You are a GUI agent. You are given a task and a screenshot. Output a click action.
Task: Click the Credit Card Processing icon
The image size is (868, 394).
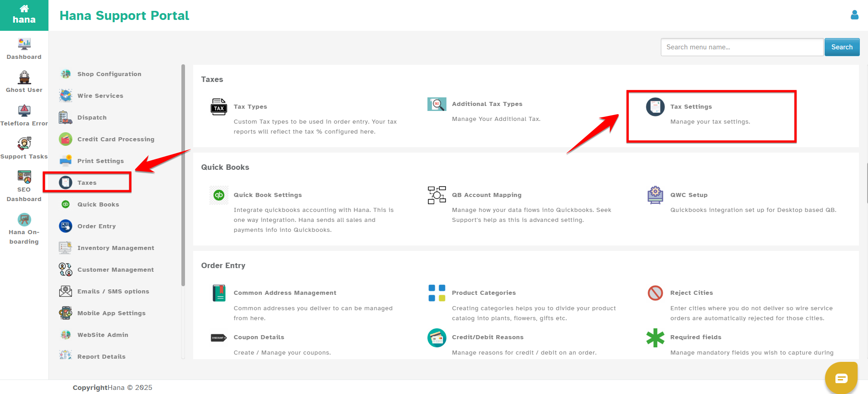click(66, 139)
